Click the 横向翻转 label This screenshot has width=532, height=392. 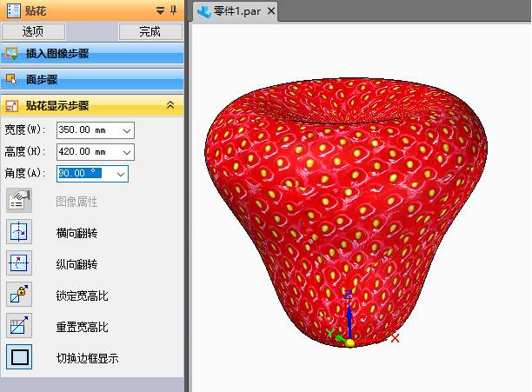pos(77,233)
